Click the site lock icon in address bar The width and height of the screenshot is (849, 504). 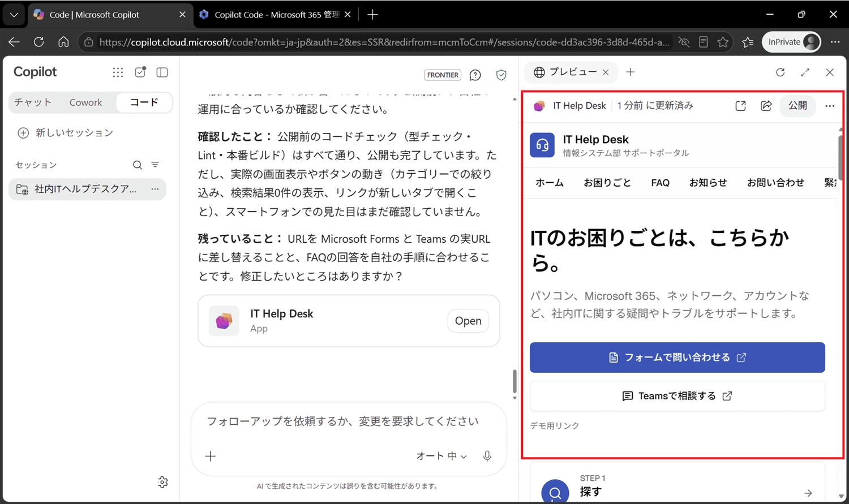point(89,42)
